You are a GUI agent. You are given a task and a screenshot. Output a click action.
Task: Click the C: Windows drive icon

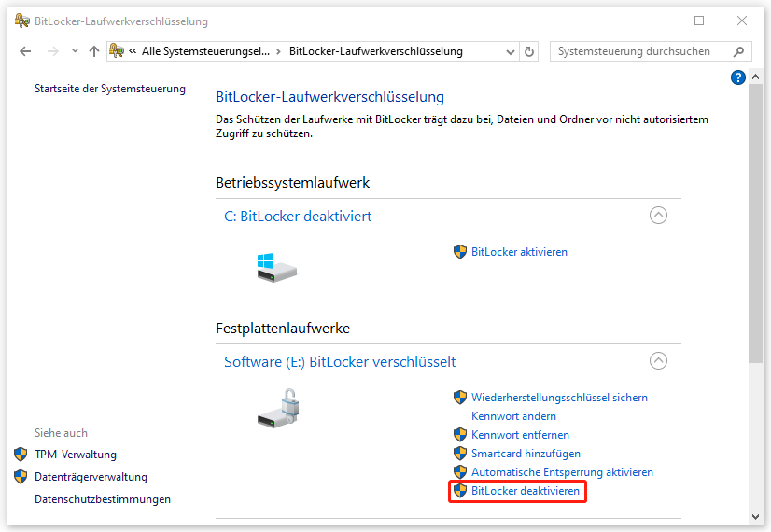tap(277, 268)
